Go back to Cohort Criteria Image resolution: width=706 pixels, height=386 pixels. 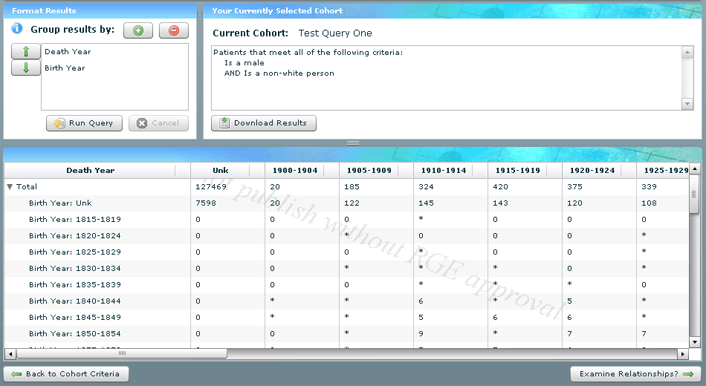click(x=66, y=374)
